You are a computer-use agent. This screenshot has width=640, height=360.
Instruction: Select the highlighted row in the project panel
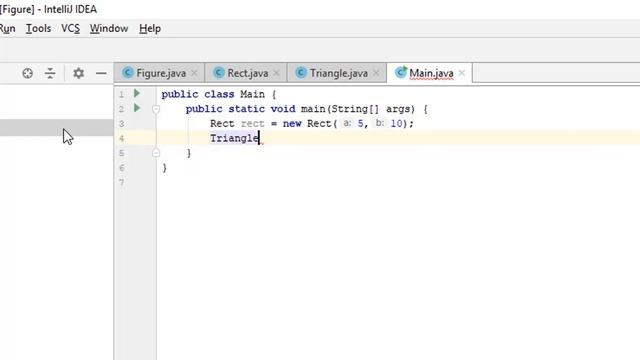click(x=56, y=127)
